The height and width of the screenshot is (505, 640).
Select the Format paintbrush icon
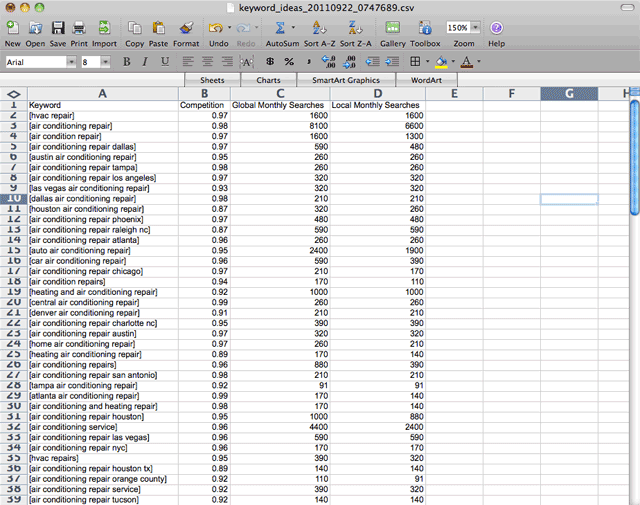point(186,28)
